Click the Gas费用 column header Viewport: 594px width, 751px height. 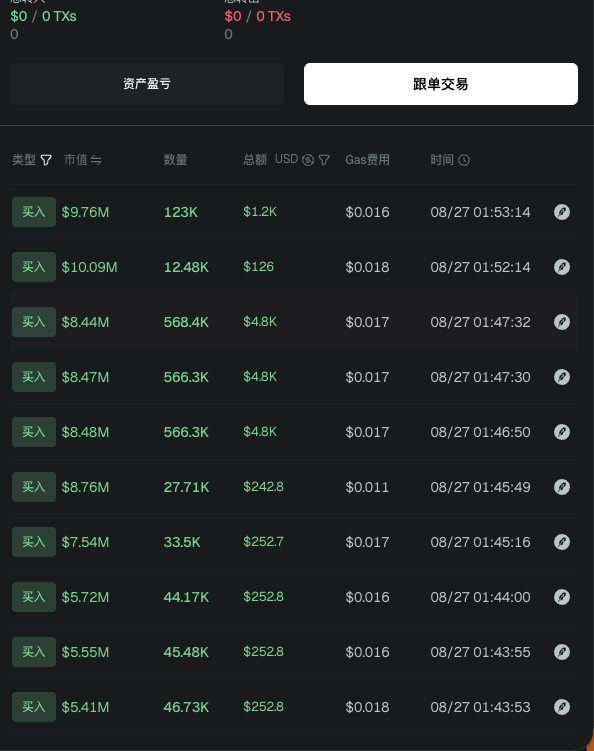click(367, 160)
